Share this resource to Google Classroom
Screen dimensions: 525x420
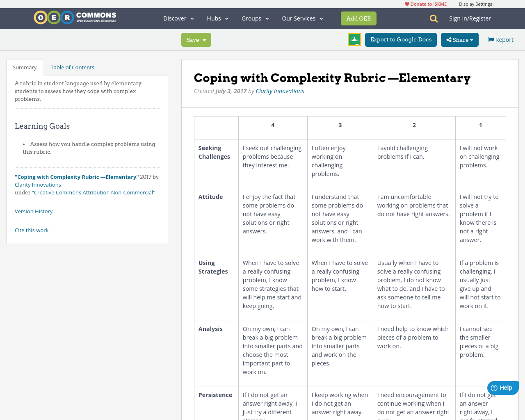[354, 40]
